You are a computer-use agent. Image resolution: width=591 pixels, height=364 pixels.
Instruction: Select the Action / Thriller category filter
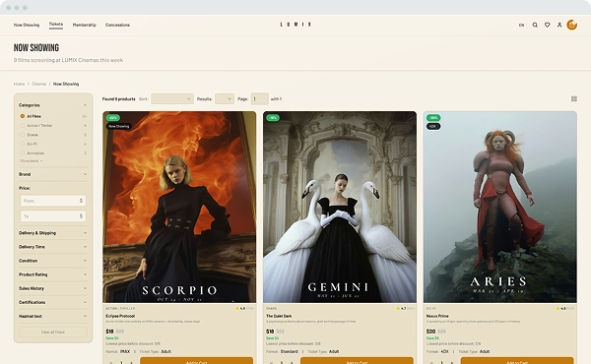tap(39, 126)
